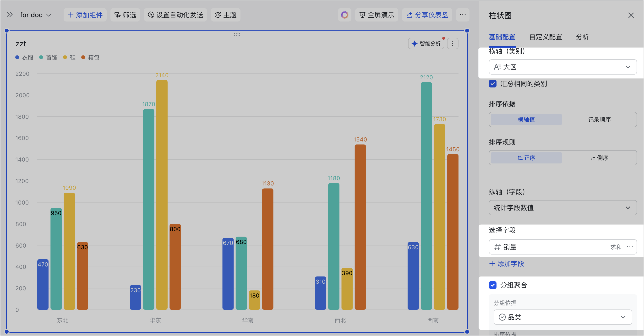Close the 柱状图 configuration panel

tap(631, 16)
